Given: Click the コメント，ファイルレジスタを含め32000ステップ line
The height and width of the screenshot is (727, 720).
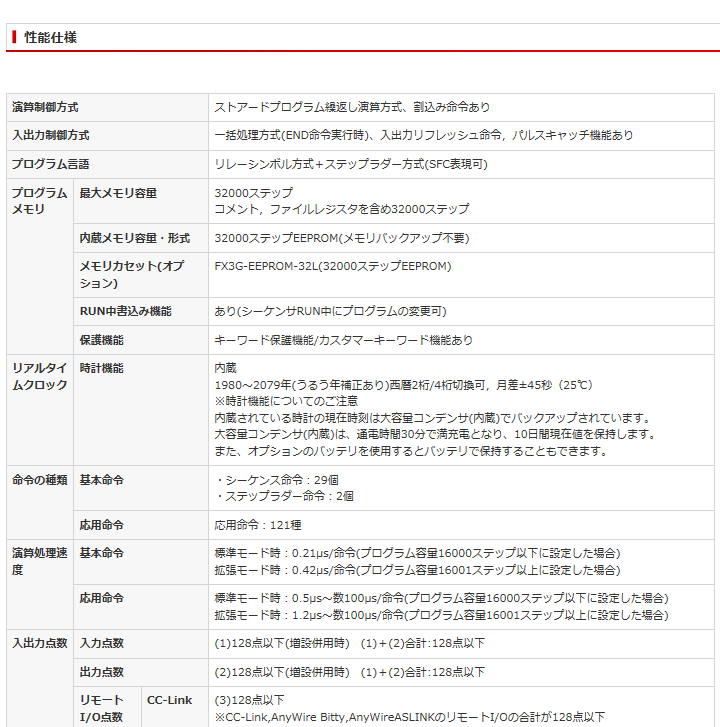Looking at the screenshot, I should 342,209.
